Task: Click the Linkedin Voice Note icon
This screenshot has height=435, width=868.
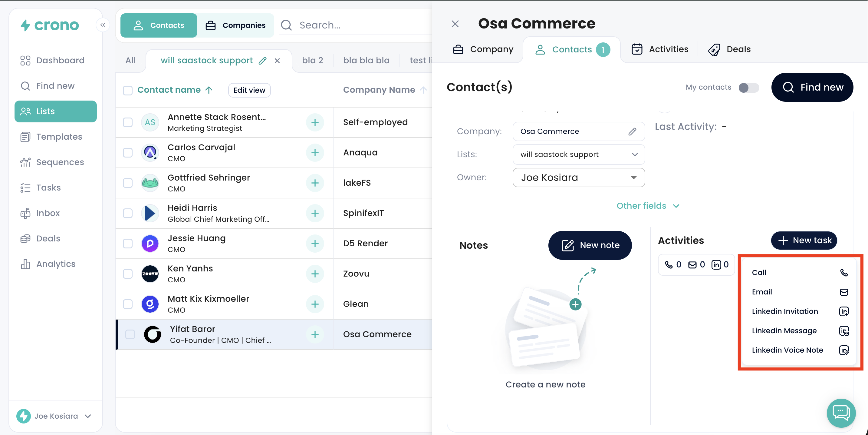Action: coord(843,350)
